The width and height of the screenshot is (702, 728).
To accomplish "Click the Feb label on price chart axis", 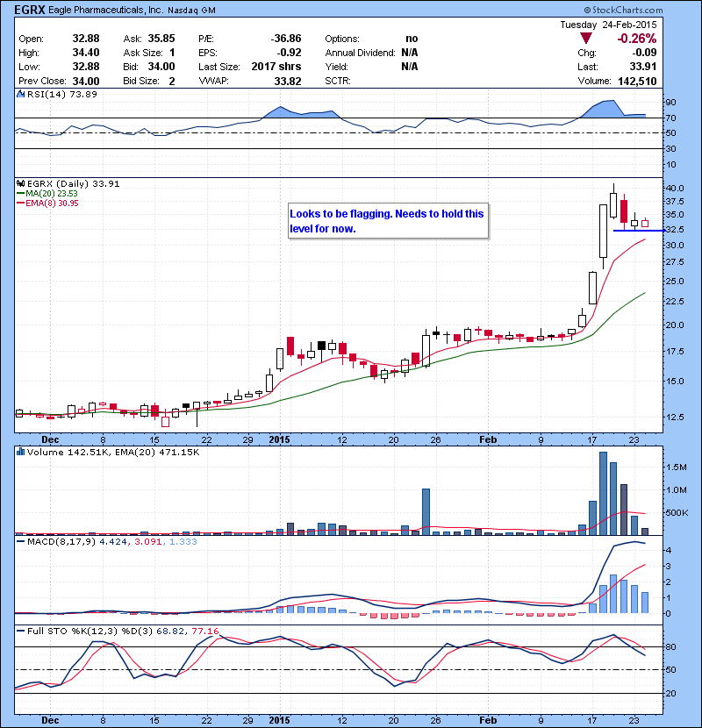I will click(488, 439).
